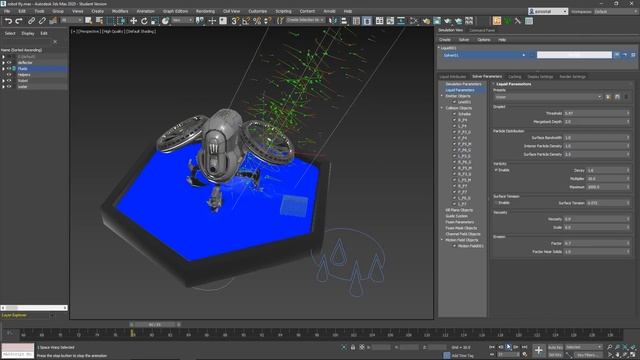Toggle the Angle Snap icon
Screen dimensions: 640x360
(x=246, y=21)
